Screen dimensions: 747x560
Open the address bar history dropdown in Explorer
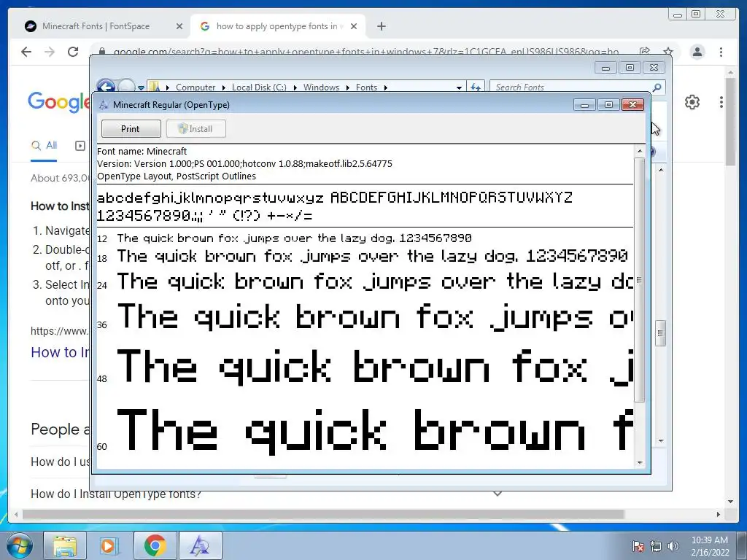(x=459, y=87)
